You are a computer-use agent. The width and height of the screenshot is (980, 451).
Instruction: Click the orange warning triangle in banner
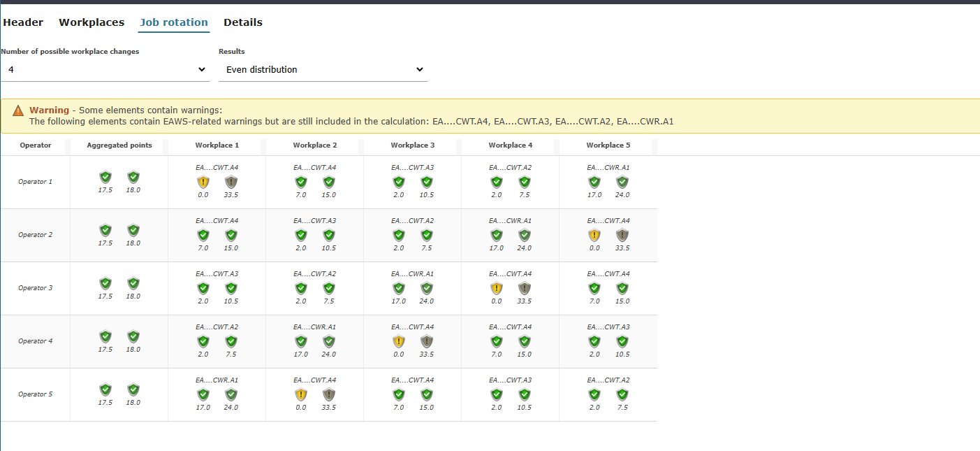[x=18, y=110]
